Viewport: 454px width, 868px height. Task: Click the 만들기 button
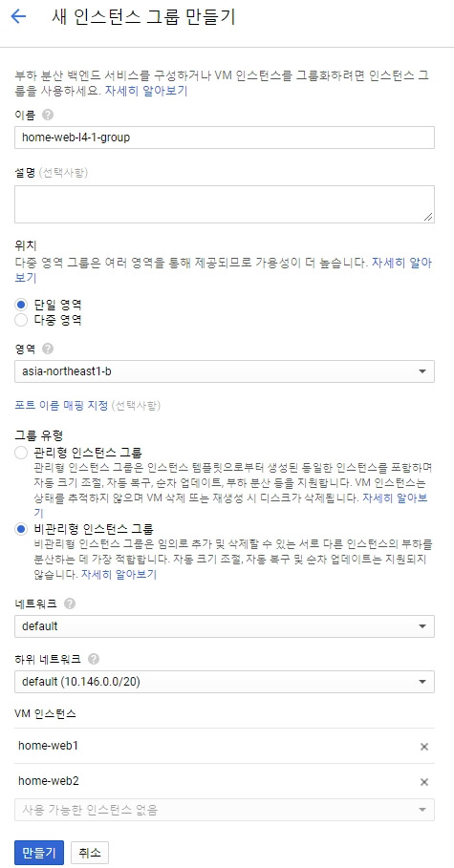[x=39, y=853]
